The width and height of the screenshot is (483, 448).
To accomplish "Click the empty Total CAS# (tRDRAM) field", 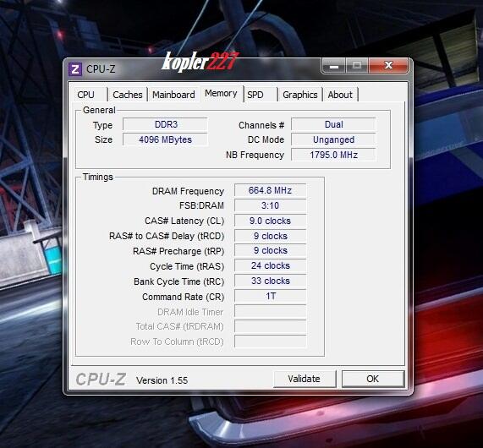I will pyautogui.click(x=270, y=326).
